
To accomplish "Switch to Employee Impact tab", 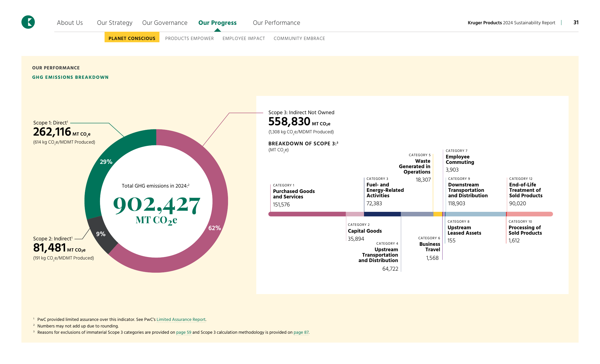I will tap(244, 38).
